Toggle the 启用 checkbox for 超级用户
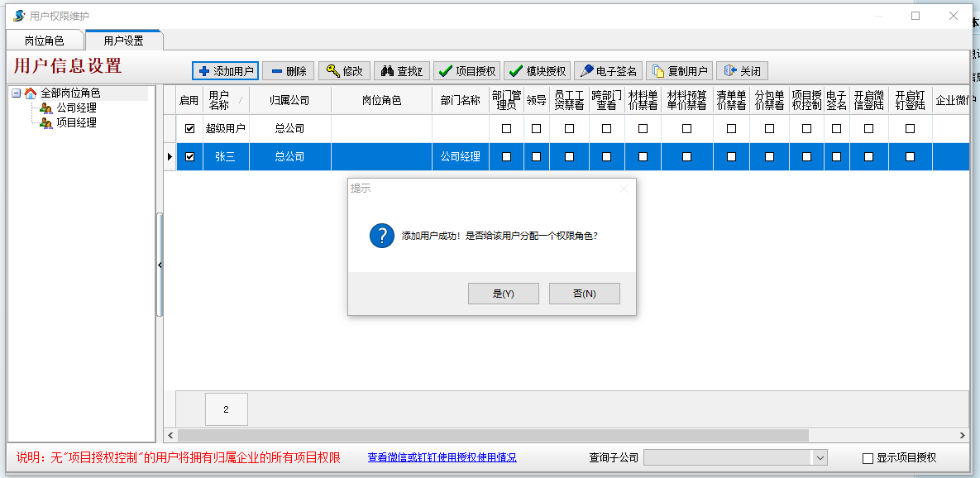The height and width of the screenshot is (478, 980). 189,129
